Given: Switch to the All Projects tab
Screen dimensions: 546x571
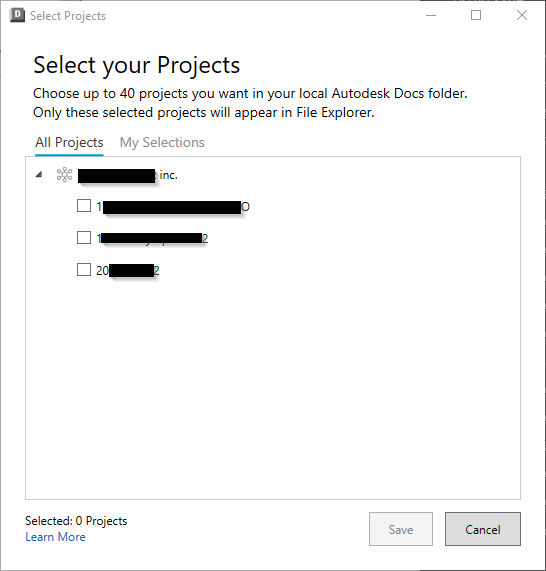Looking at the screenshot, I should point(69,142).
